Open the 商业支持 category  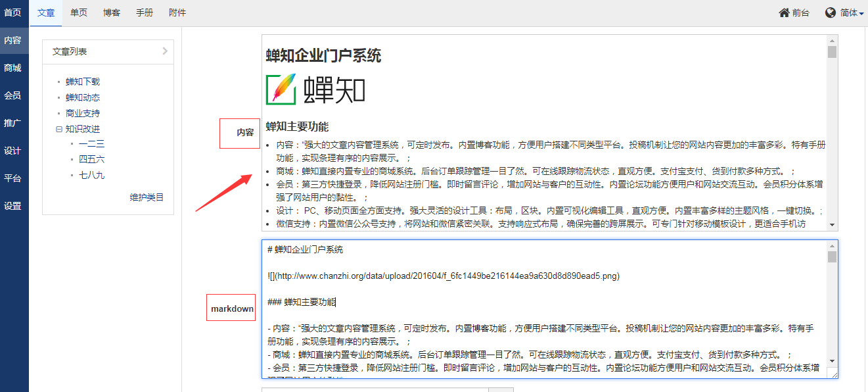click(83, 113)
